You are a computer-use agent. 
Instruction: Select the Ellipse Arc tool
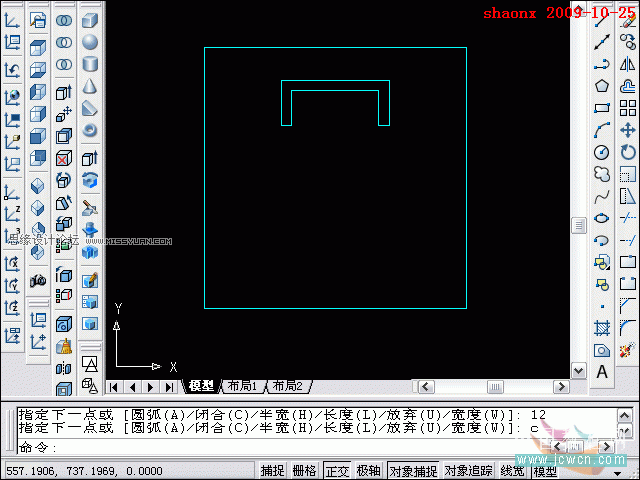[x=602, y=240]
